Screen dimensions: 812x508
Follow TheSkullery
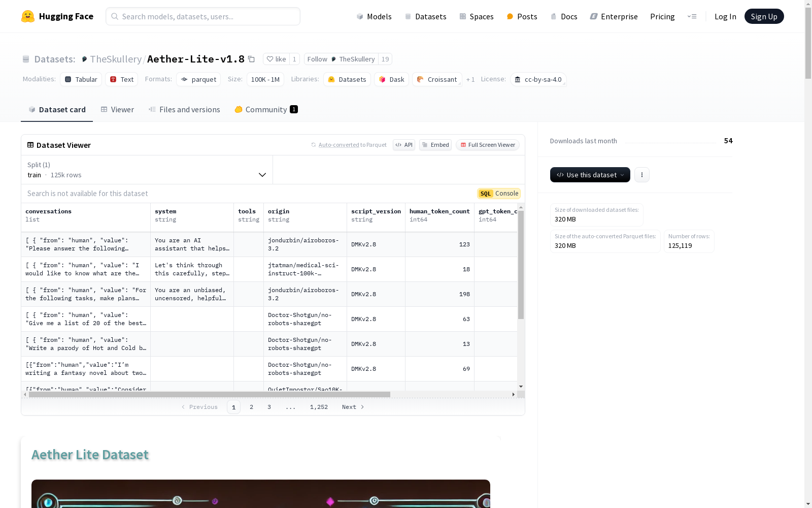pyautogui.click(x=341, y=59)
